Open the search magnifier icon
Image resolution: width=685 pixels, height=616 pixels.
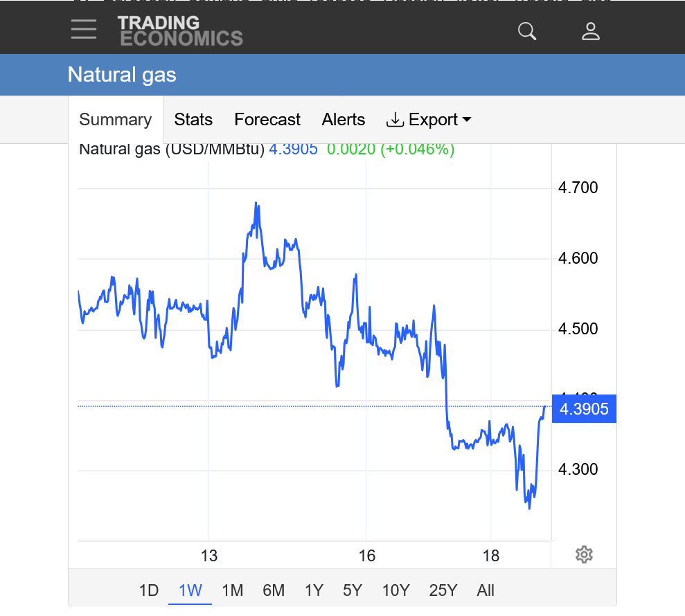[527, 31]
